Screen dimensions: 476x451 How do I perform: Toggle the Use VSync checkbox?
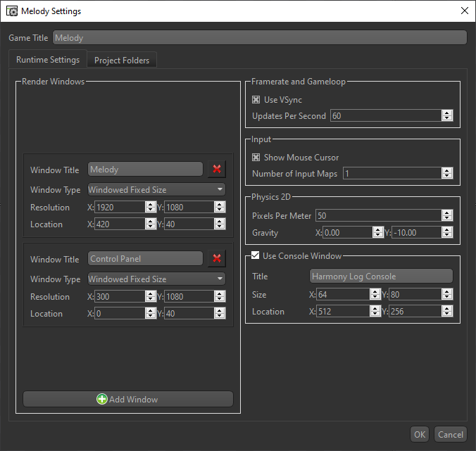click(256, 99)
